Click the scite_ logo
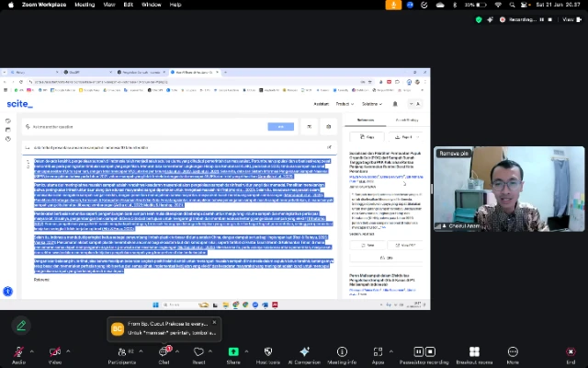The width and height of the screenshot is (588, 368). coord(19,104)
